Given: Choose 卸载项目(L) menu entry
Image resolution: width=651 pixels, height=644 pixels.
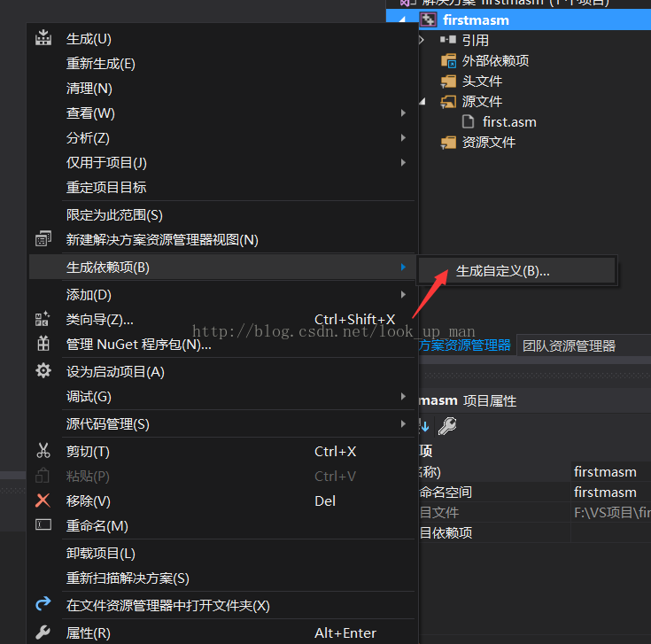Looking at the screenshot, I should click(223, 553).
